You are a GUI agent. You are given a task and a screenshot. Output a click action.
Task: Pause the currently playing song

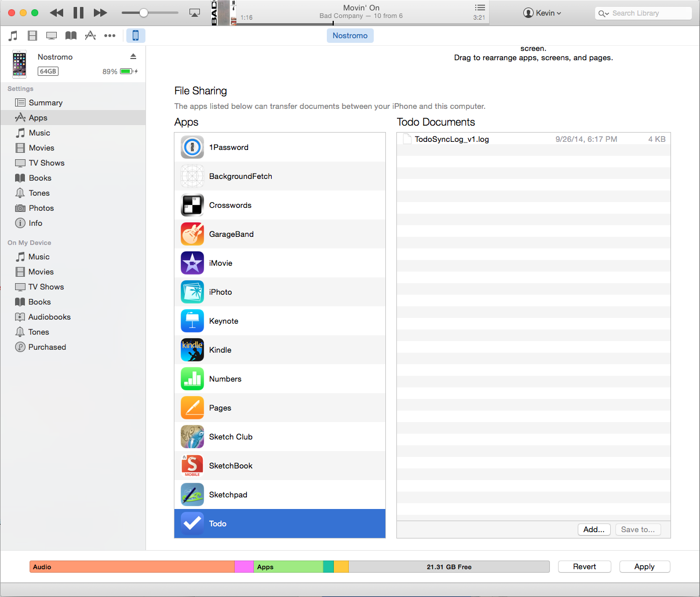point(78,13)
